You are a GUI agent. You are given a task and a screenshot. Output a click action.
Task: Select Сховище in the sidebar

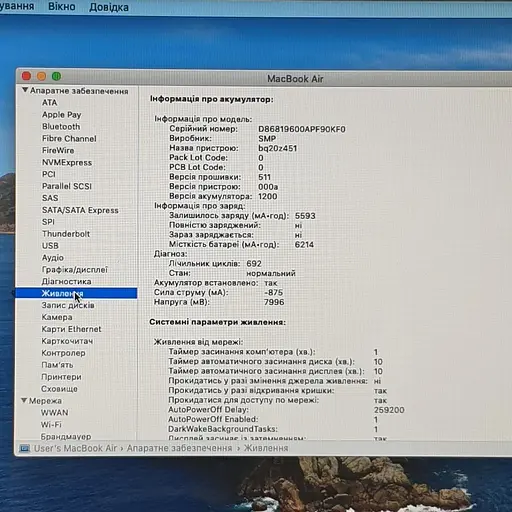click(59, 389)
